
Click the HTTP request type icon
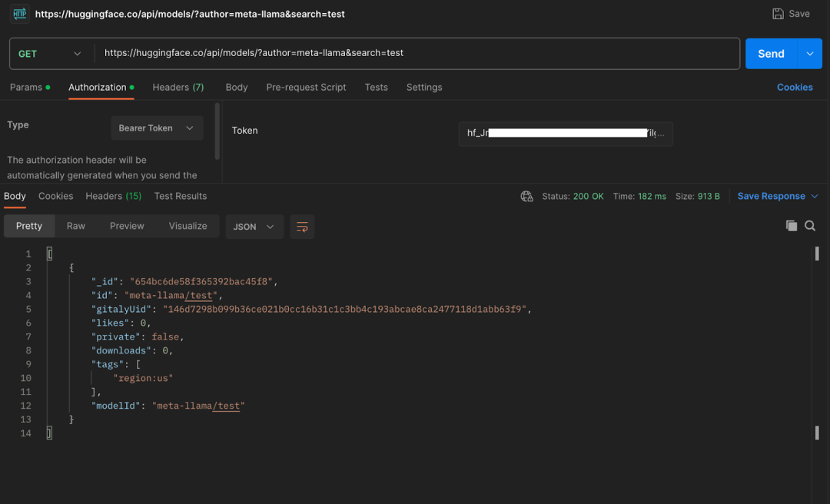(x=19, y=13)
